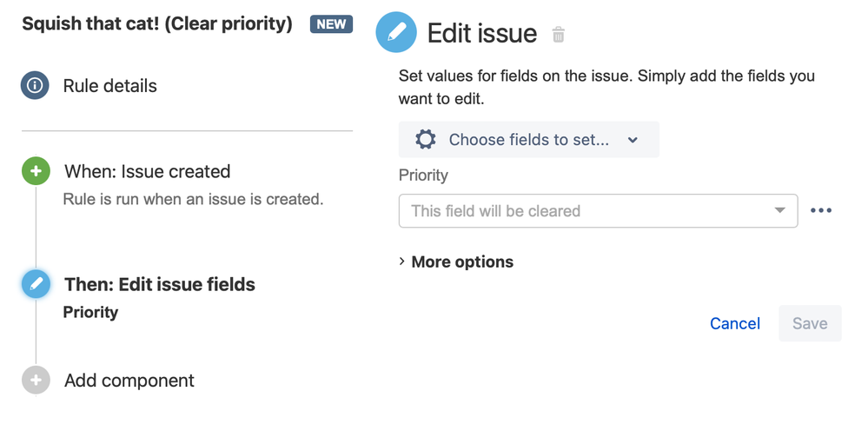Select the When: Issue created step

pos(147,171)
